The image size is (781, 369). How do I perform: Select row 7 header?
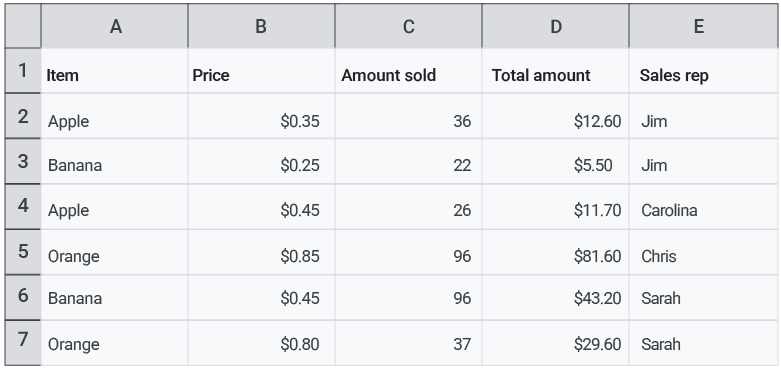point(23,343)
